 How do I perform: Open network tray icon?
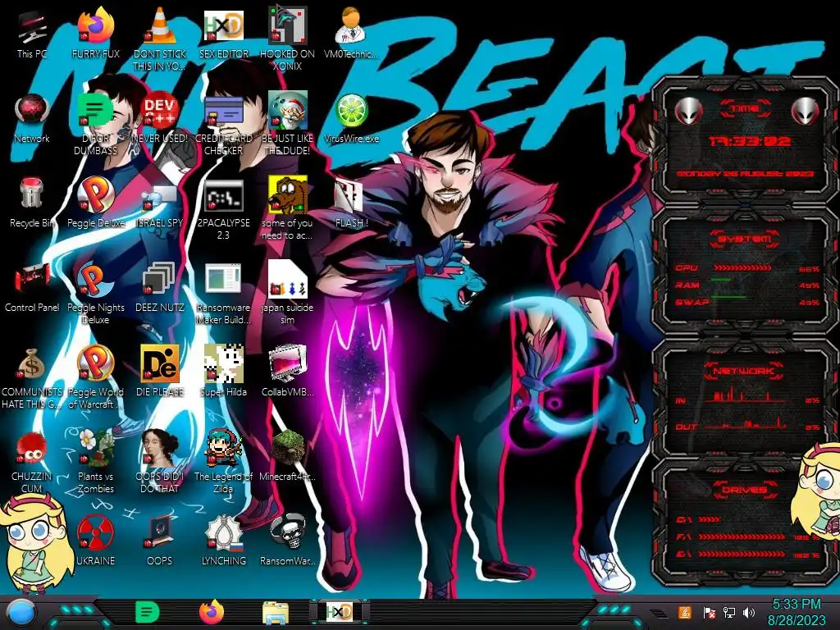(x=728, y=612)
